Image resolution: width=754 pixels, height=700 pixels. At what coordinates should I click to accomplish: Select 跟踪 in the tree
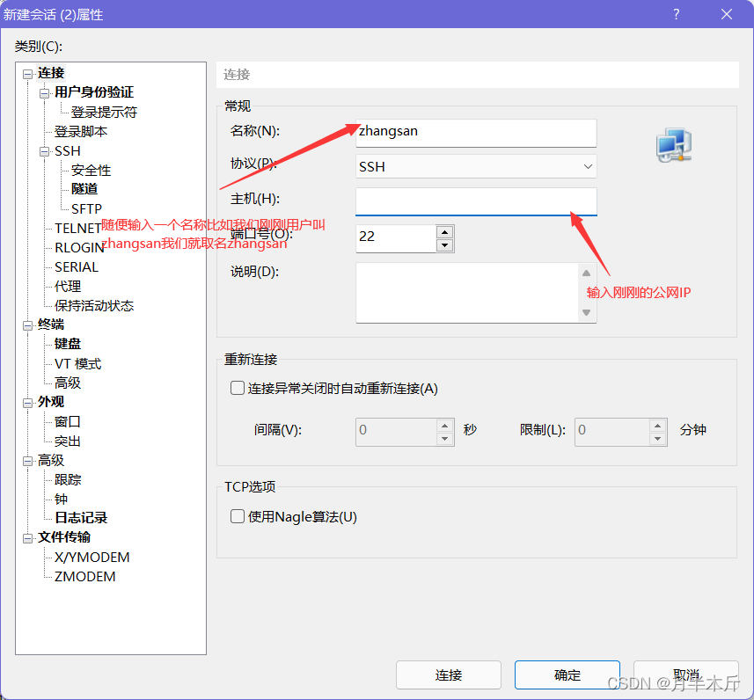pos(68,479)
